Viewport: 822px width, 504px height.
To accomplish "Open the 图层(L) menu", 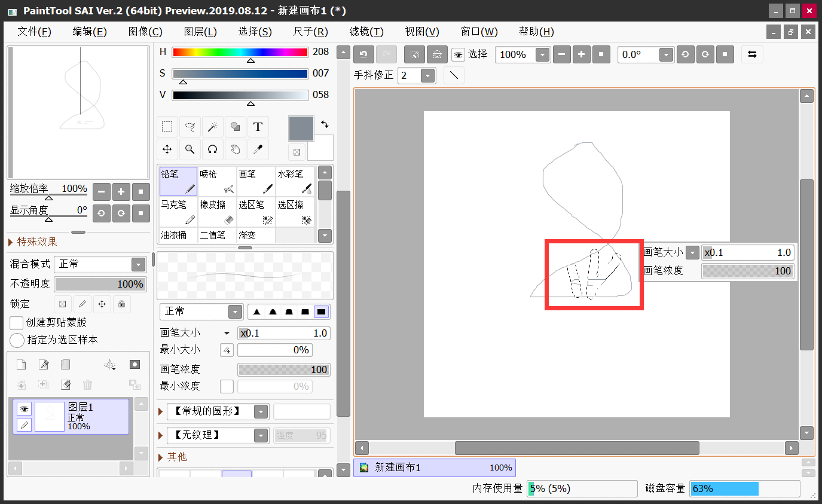I will [x=200, y=32].
